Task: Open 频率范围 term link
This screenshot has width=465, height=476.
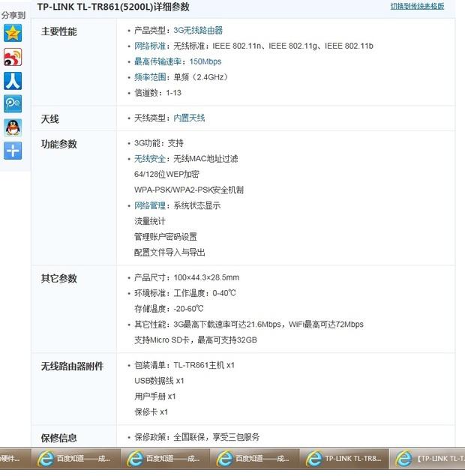Action: (x=150, y=77)
